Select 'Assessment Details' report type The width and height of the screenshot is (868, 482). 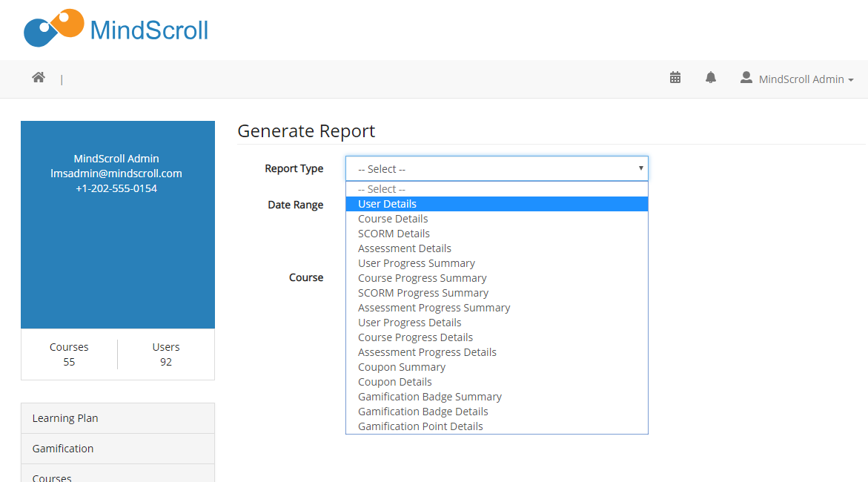tap(497, 248)
